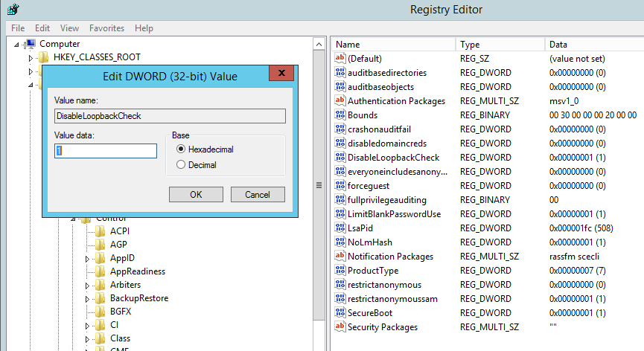644x351 pixels.
Task: Click the auditbasedirectories DWORD icon
Action: pyautogui.click(x=339, y=73)
